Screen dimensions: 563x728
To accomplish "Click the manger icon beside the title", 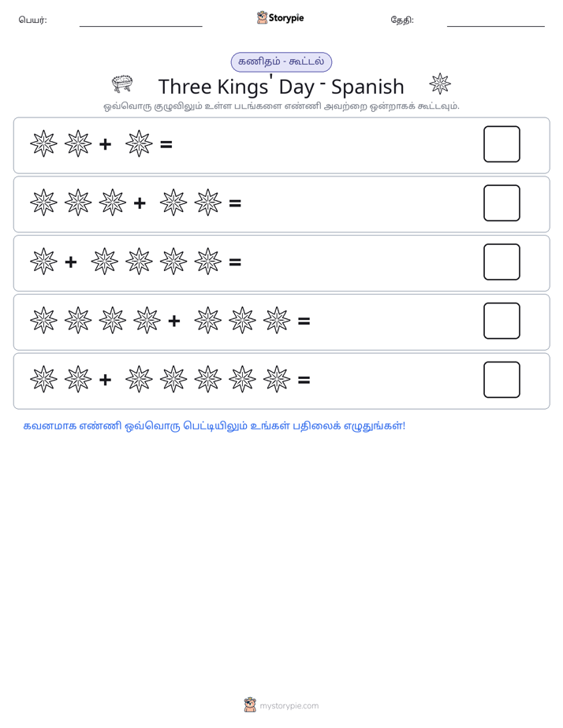I will [123, 84].
